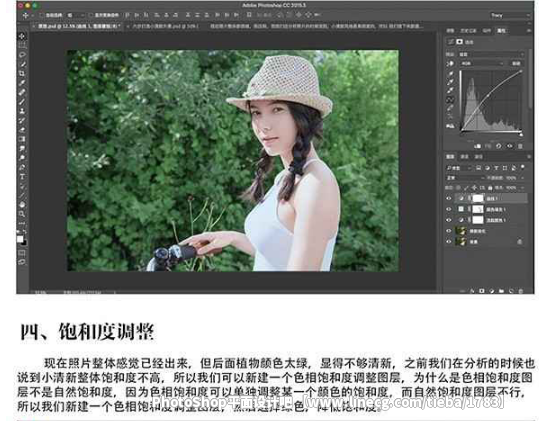Click the Background layer thumbnail
The width and height of the screenshot is (560, 421).
[460, 242]
